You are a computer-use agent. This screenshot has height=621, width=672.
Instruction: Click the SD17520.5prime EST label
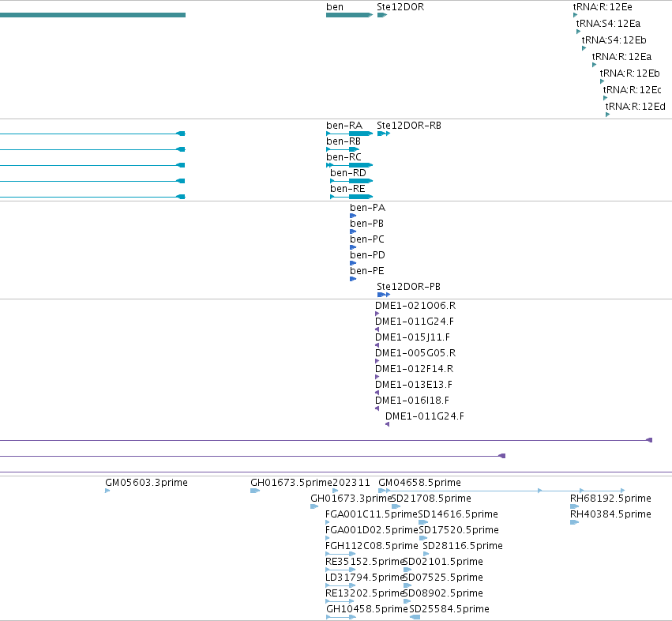[x=459, y=530]
